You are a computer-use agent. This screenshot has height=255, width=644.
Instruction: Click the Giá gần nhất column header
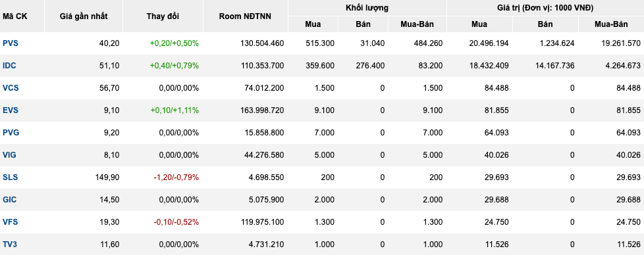click(84, 16)
